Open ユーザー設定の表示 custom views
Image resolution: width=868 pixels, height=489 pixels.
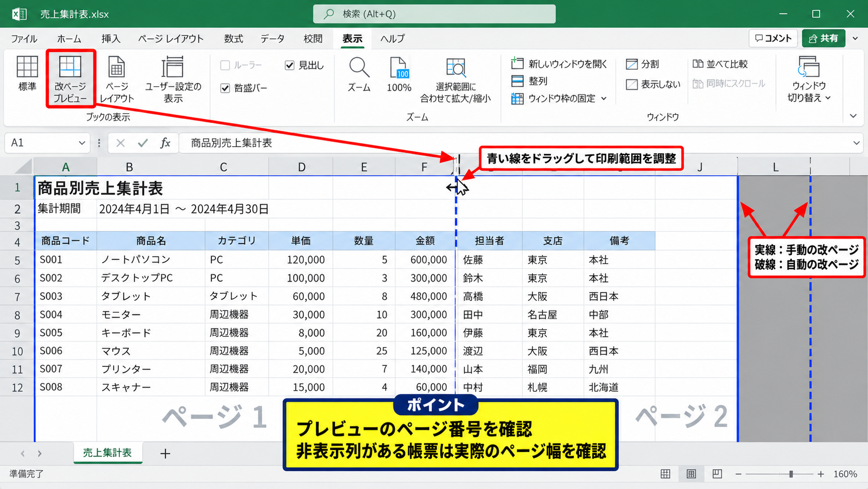[173, 80]
